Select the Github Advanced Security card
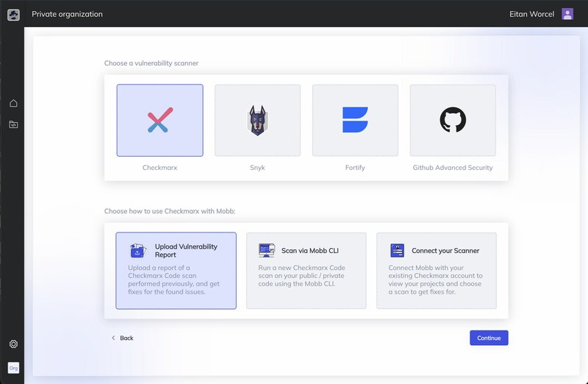This screenshot has height=384, width=588. 453,120
